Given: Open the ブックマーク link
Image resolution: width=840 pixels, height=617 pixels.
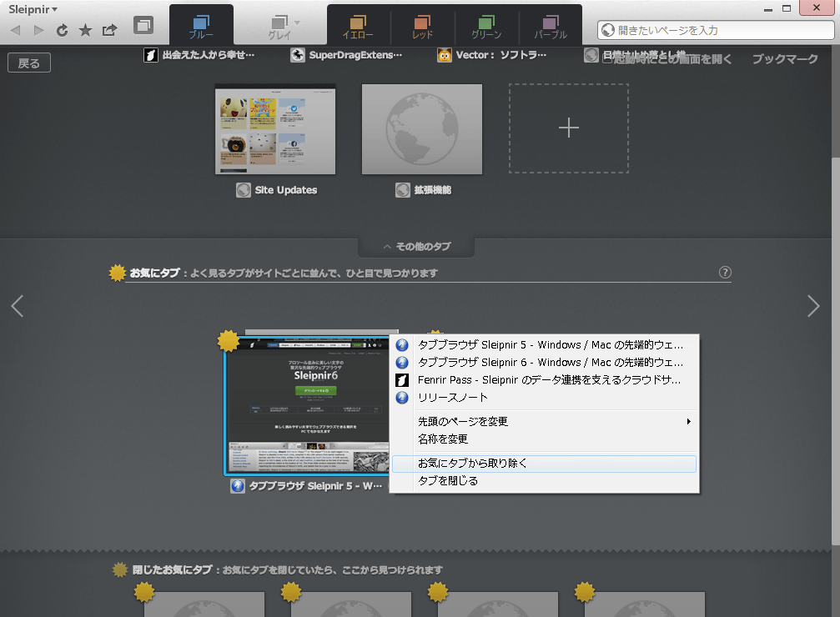Looking at the screenshot, I should 785,59.
